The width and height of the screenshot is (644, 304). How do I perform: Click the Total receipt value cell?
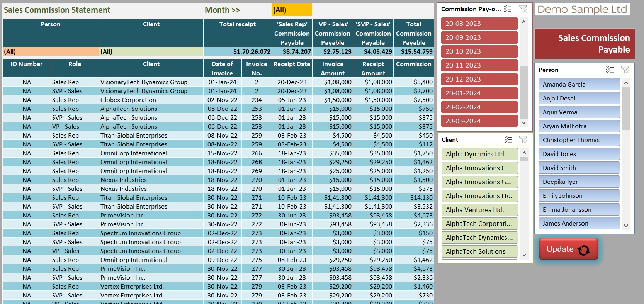click(237, 51)
